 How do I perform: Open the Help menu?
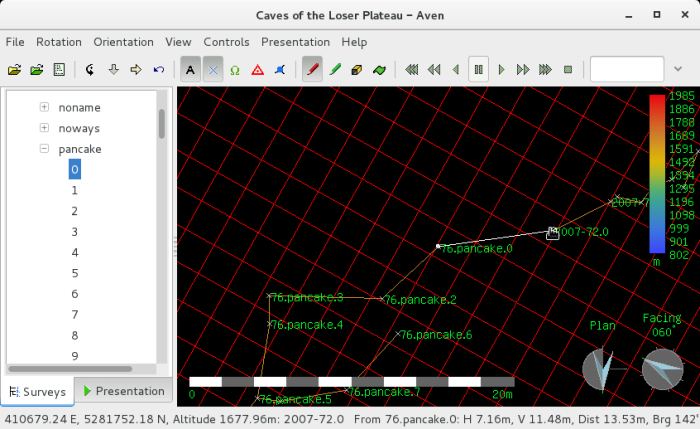tap(354, 42)
